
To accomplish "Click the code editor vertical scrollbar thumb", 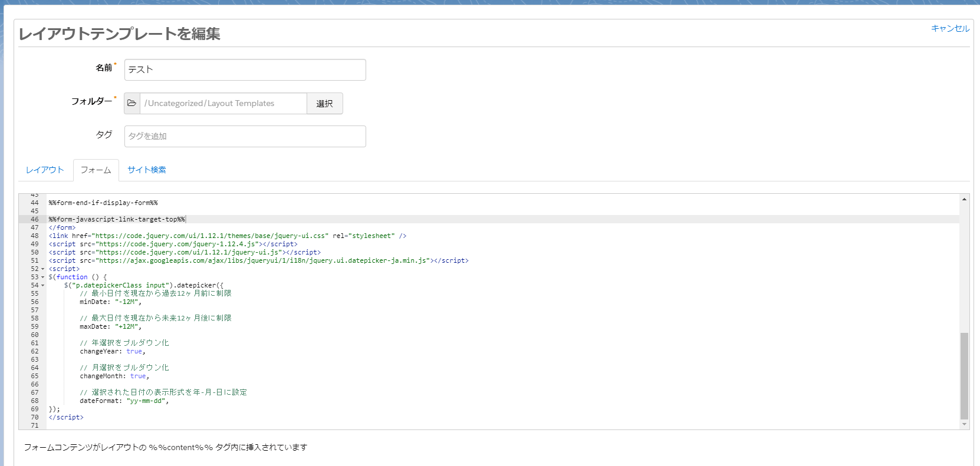I will tap(964, 376).
